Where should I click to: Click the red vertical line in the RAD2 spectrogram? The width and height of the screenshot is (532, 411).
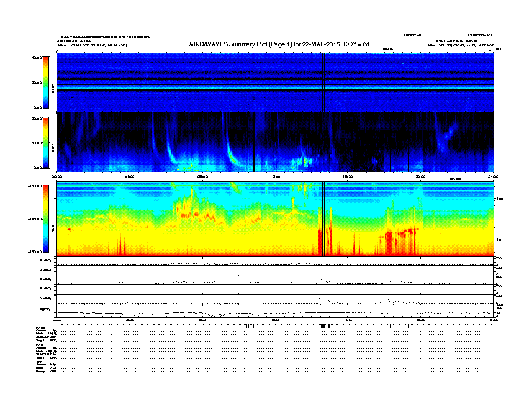coord(322,88)
